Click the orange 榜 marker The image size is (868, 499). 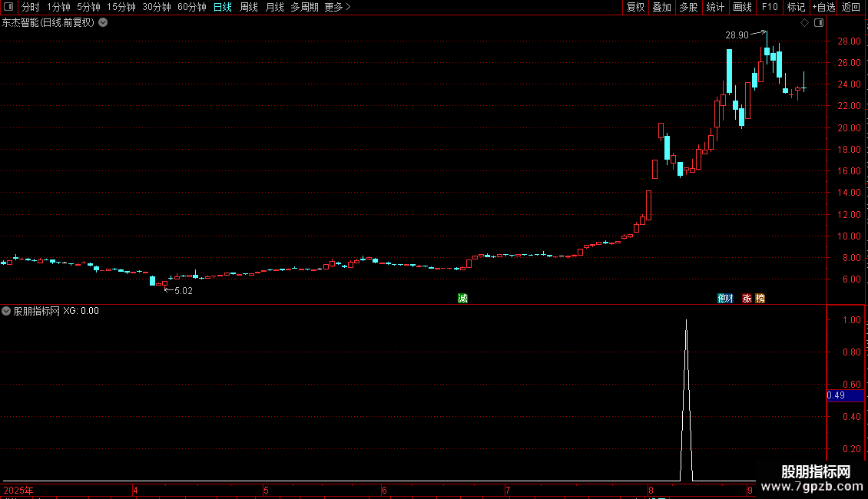pyautogui.click(x=760, y=298)
